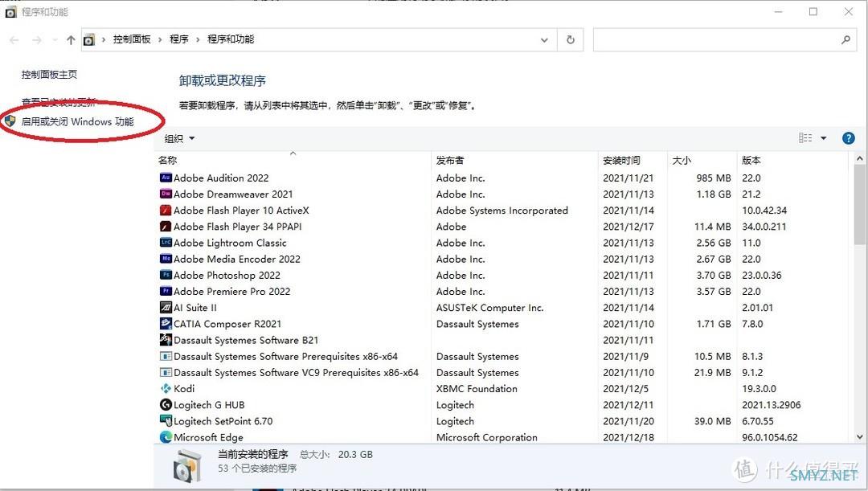The height and width of the screenshot is (491, 868).
Task: Click install date 2021/12/5
Action: pyautogui.click(x=625, y=389)
